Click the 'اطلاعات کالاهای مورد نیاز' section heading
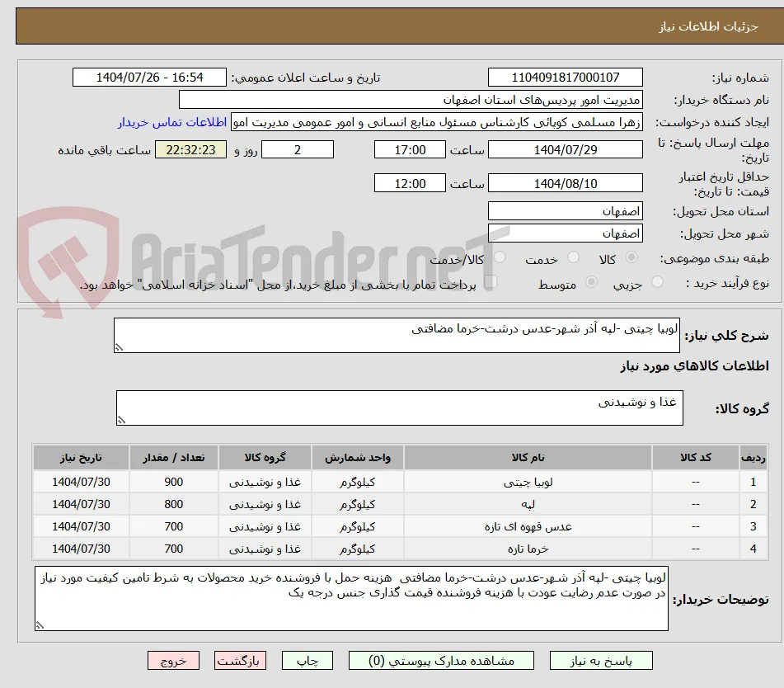The height and width of the screenshot is (688, 784). (694, 366)
